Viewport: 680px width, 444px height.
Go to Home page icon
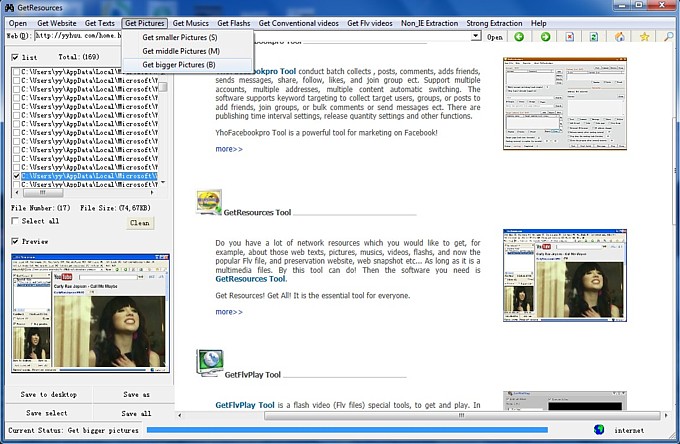(620, 37)
